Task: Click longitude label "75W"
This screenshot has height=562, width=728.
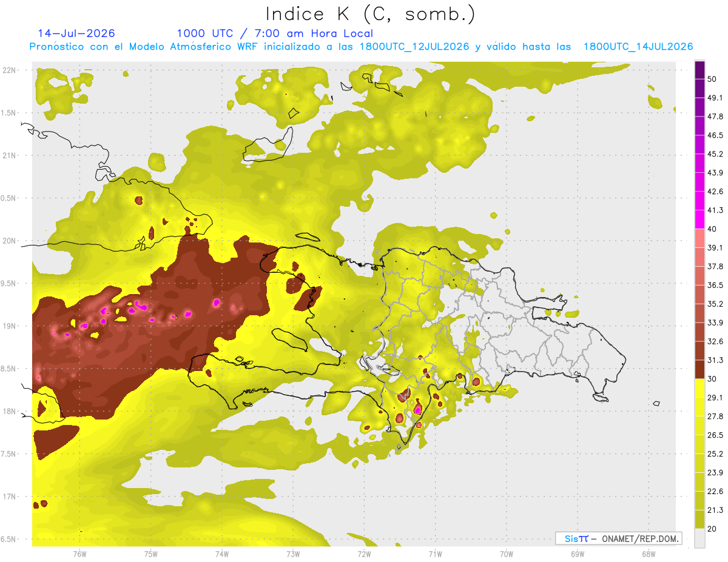Action: click(x=150, y=554)
